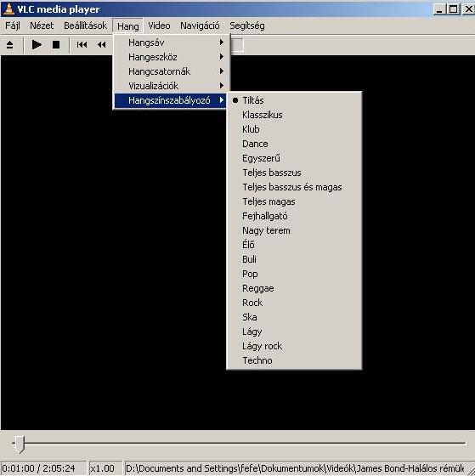Viewport: 475px width, 476px height.
Task: Choose the Buli equalizer preset
Action: 294,259
